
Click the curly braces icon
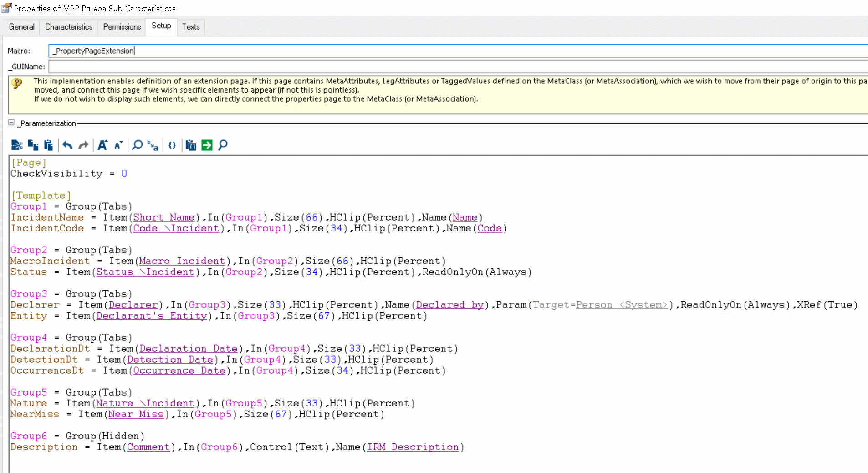(x=172, y=145)
